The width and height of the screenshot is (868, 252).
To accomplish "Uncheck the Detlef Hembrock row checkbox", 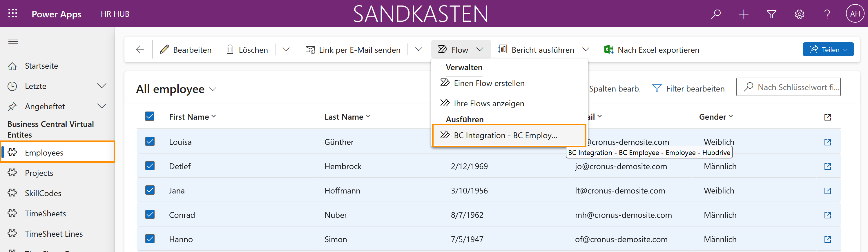I will (150, 166).
